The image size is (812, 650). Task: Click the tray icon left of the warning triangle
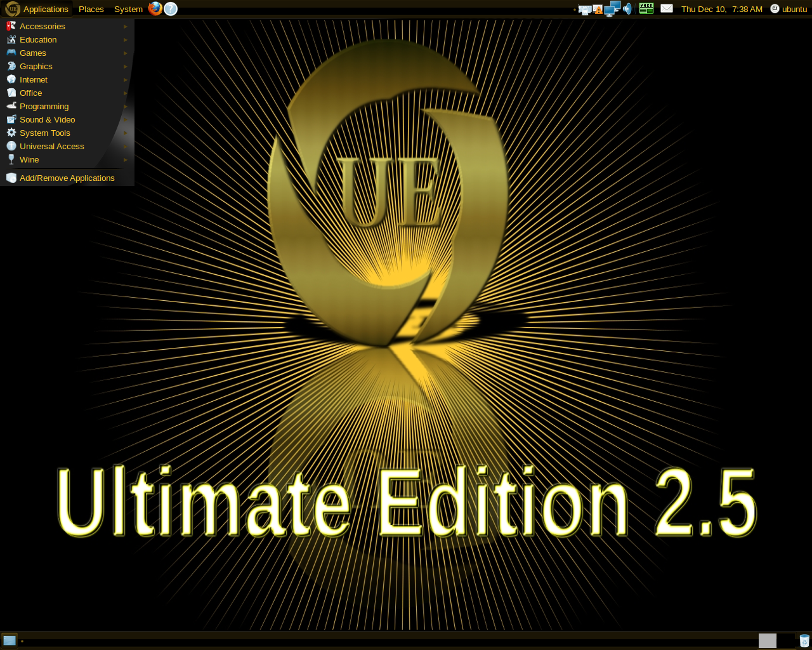(585, 10)
